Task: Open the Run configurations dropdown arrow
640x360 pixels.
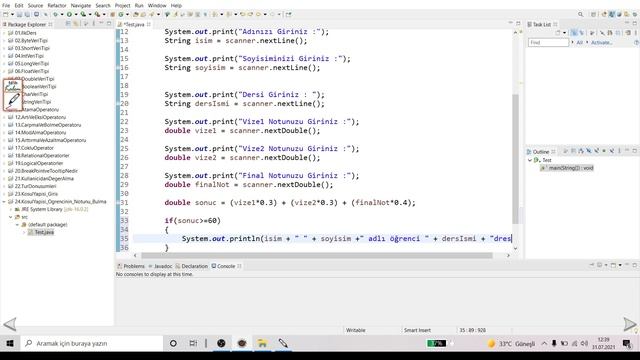Action: pyautogui.click(x=76, y=14)
